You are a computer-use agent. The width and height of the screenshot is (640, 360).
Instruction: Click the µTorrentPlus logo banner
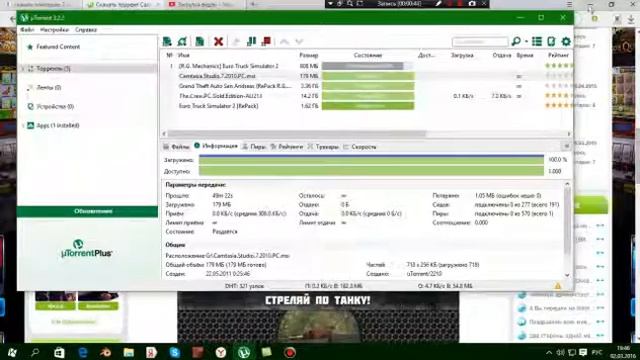(87, 249)
